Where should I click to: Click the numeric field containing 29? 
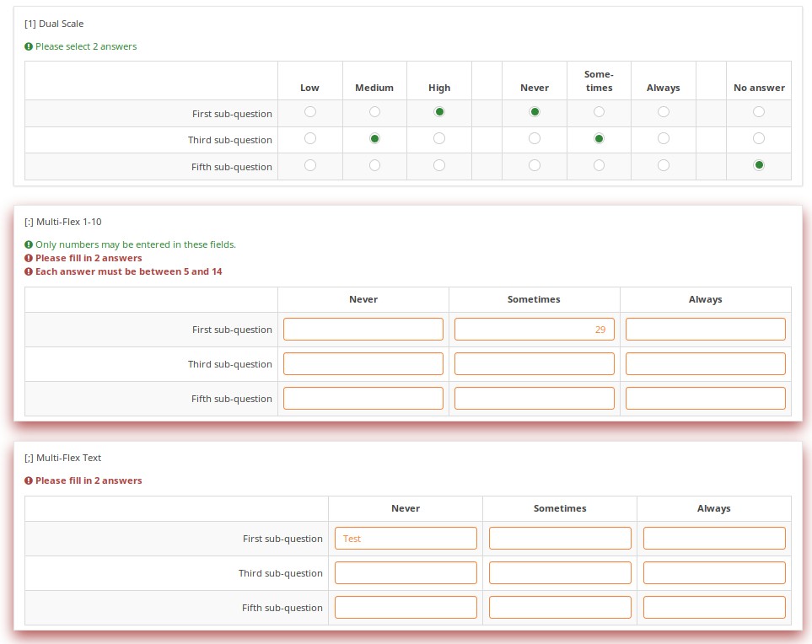point(535,329)
